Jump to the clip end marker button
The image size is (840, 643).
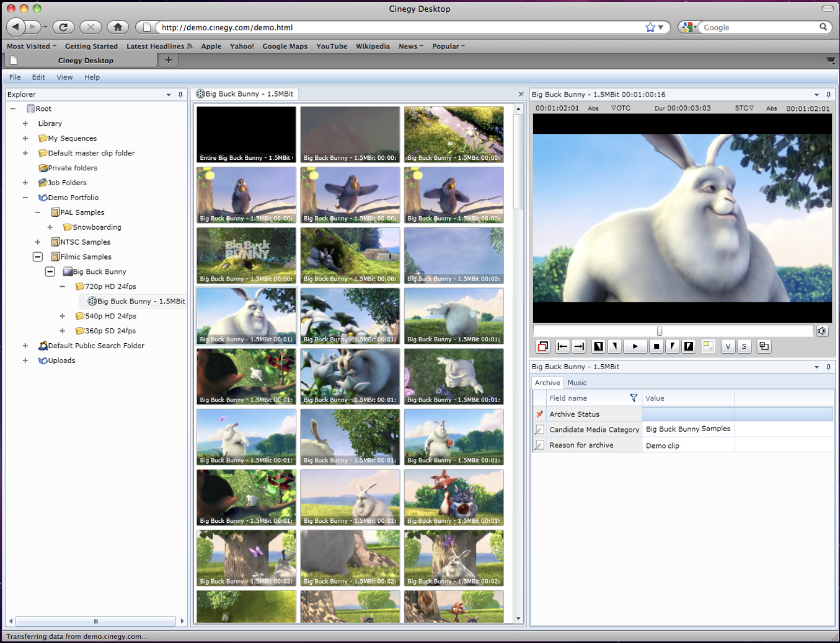click(x=579, y=346)
